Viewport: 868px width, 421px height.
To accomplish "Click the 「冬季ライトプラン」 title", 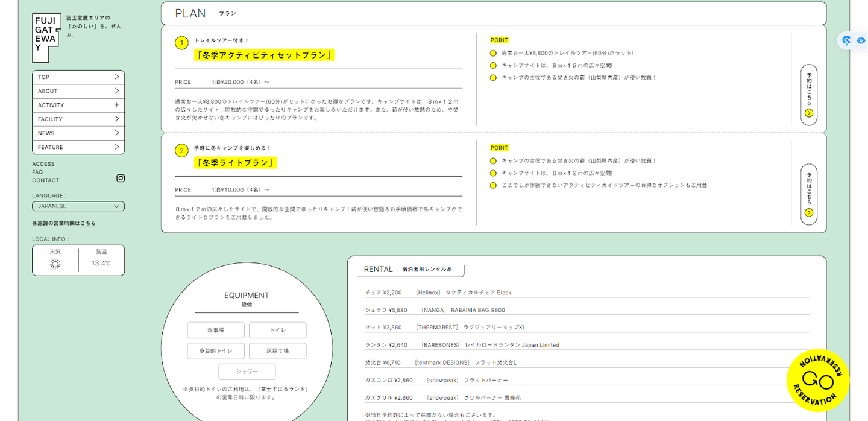I will pos(236,163).
